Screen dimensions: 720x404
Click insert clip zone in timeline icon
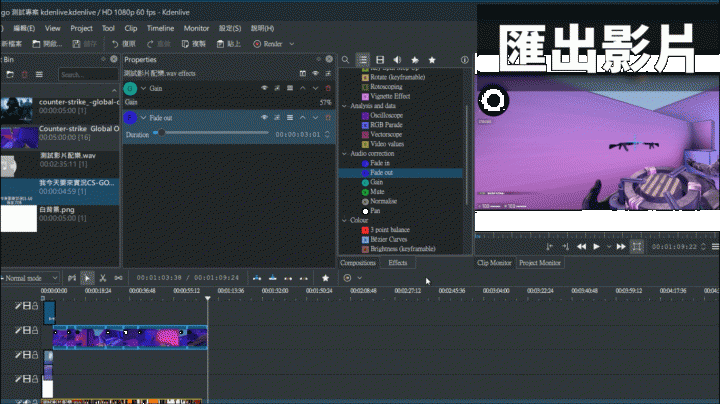pyautogui.click(x=257, y=278)
